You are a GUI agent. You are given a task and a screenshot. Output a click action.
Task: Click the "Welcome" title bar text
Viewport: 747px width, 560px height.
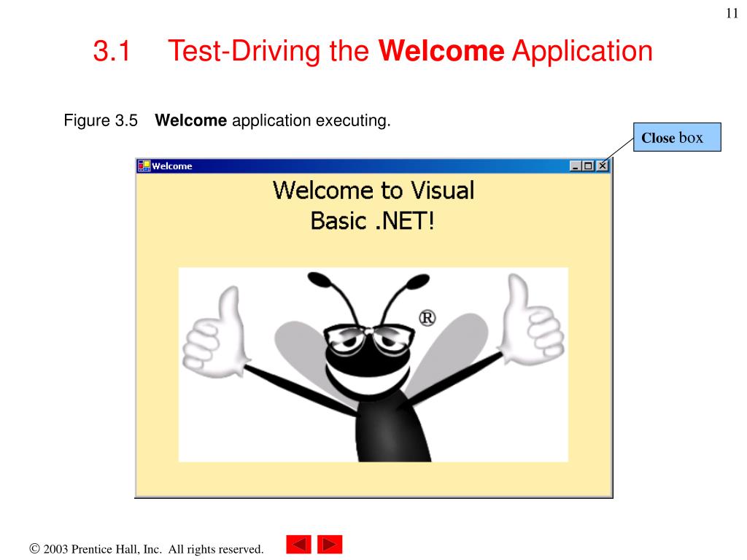click(172, 166)
